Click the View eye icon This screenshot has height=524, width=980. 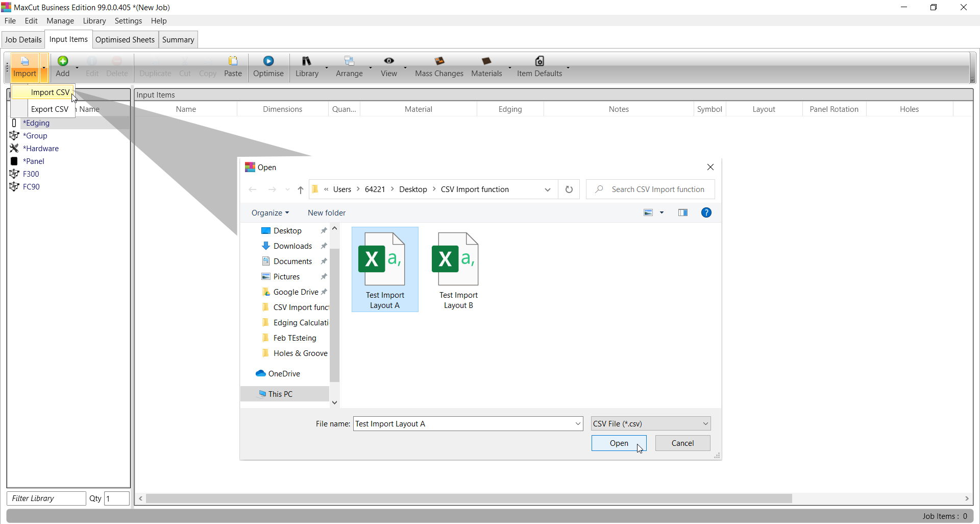tap(389, 61)
